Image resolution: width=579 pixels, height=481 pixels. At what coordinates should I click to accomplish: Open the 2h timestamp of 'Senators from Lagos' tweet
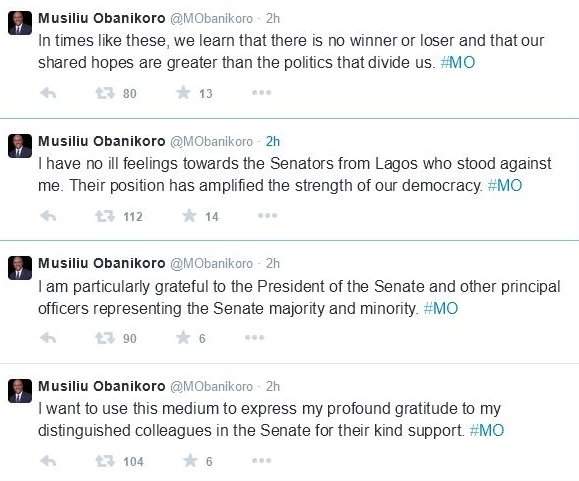coord(273,141)
